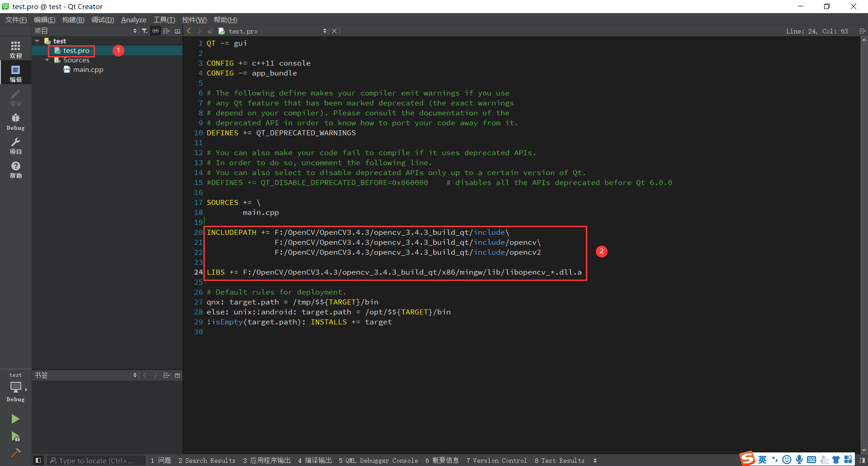Screen dimensions: 868x466
Task: Toggle the left sidebar visibility
Action: [38, 460]
